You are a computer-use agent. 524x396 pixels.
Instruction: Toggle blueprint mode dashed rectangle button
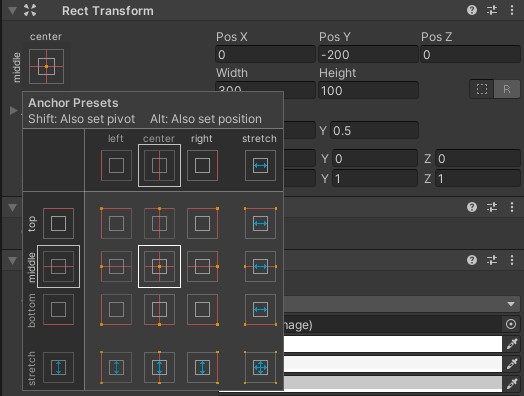[482, 89]
